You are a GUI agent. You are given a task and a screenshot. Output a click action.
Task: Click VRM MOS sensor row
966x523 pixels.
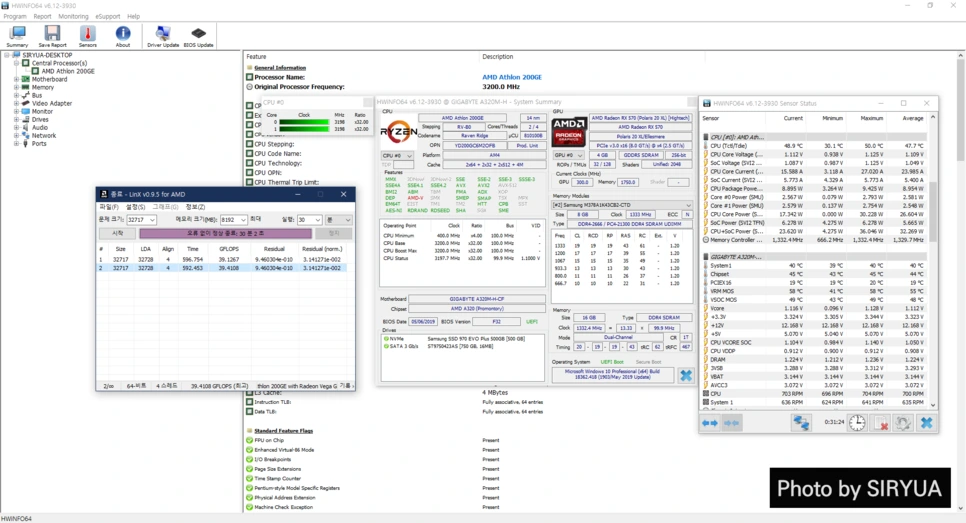(x=814, y=291)
